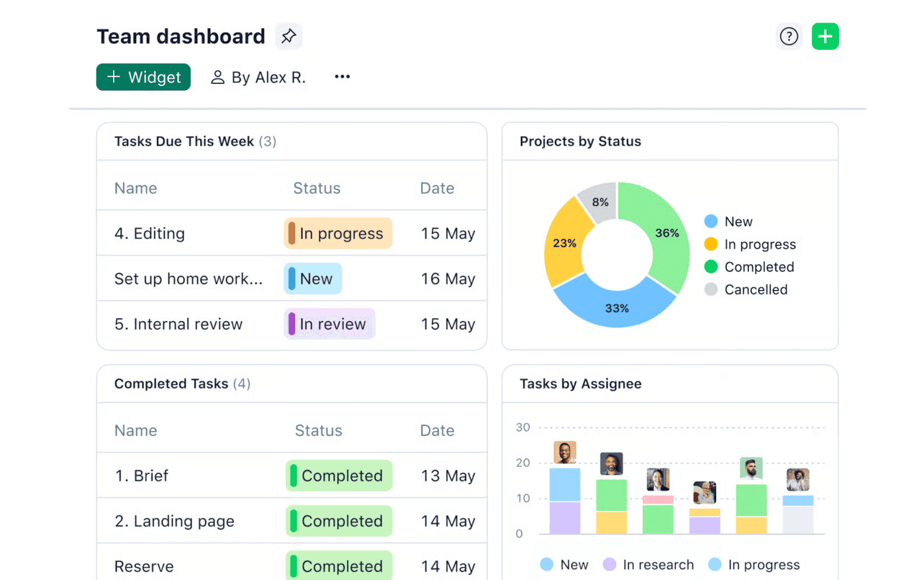
Task: Open the New status badge on Set up home work
Action: point(312,278)
